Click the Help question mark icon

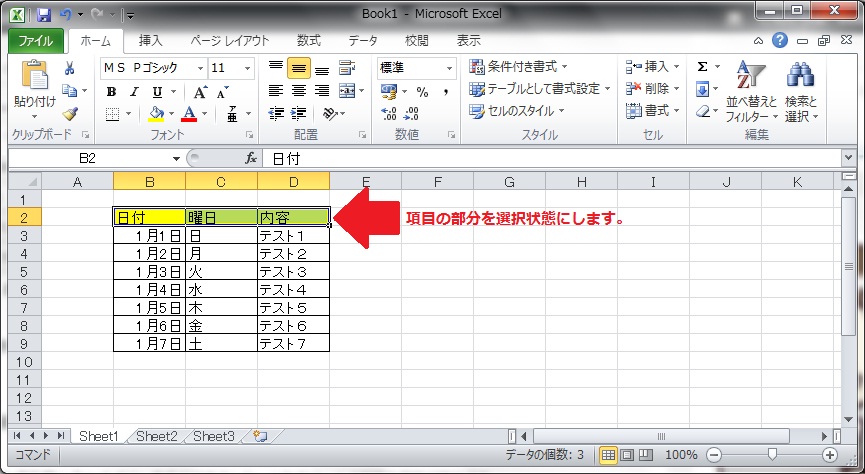[x=779, y=40]
